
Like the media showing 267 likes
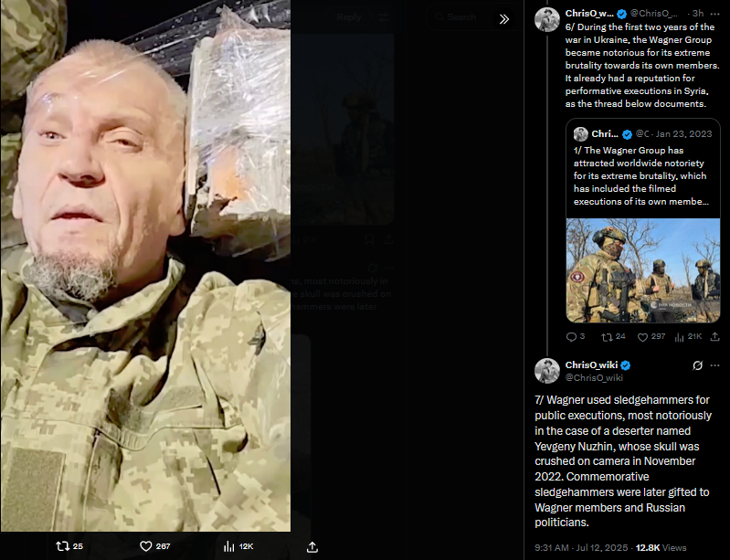pos(154,546)
